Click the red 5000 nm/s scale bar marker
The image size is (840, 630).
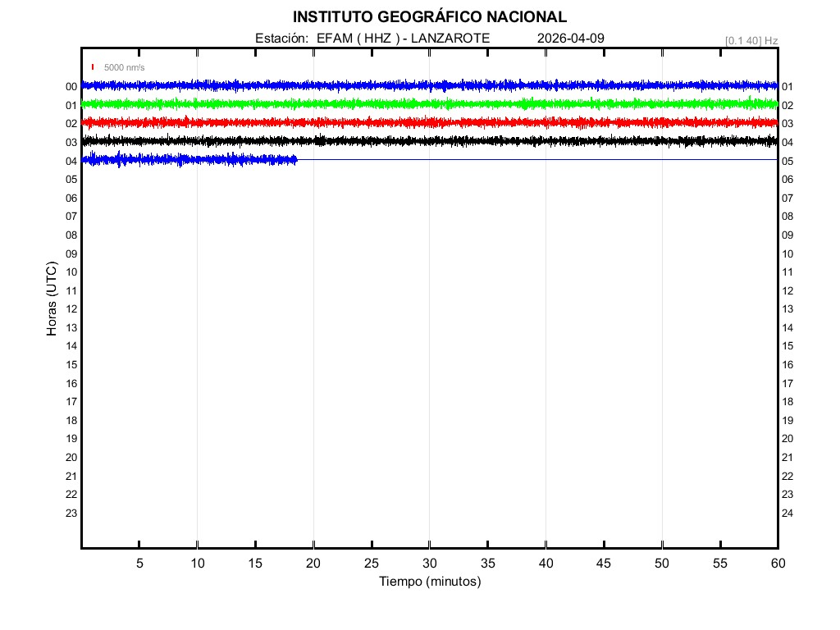pyautogui.click(x=93, y=67)
